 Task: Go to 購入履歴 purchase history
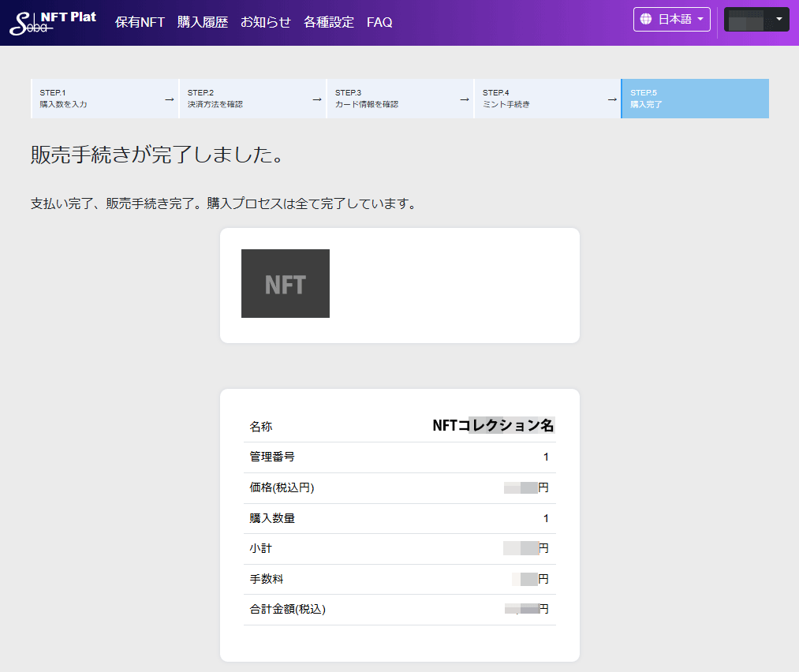(203, 22)
